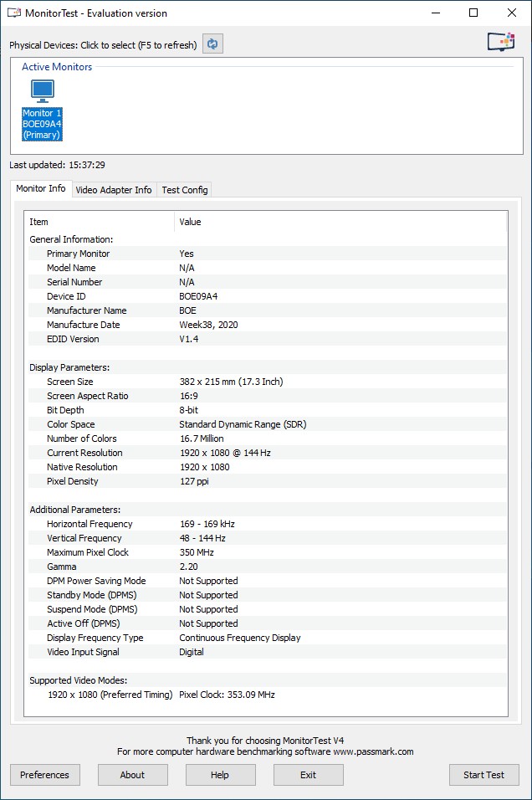
Task: Open the Preferences dialog
Action: tap(45, 775)
